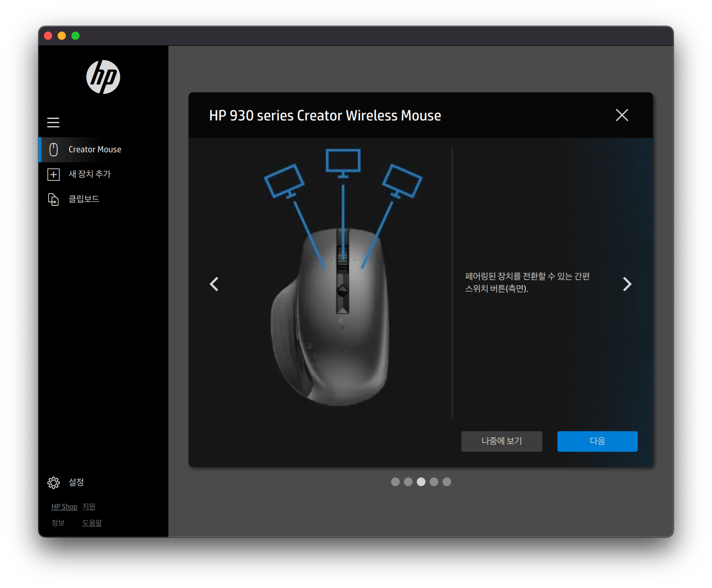
Task: Click the clipboard copy icon in sidebar
Action: point(54,199)
